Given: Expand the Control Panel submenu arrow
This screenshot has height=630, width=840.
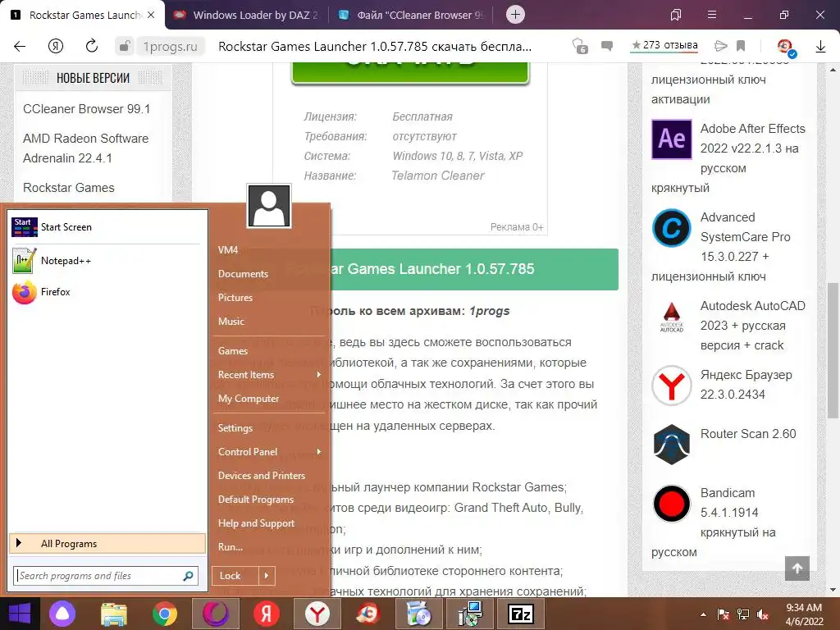Looking at the screenshot, I should 319,452.
